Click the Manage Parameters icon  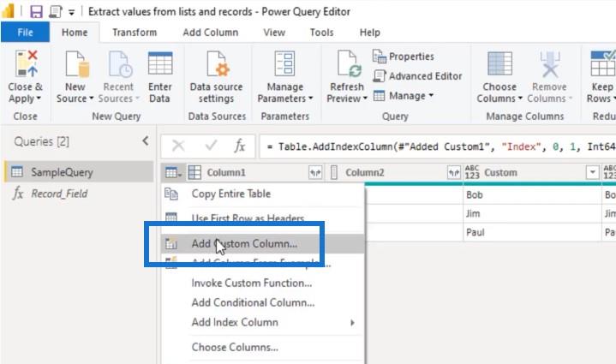(284, 63)
